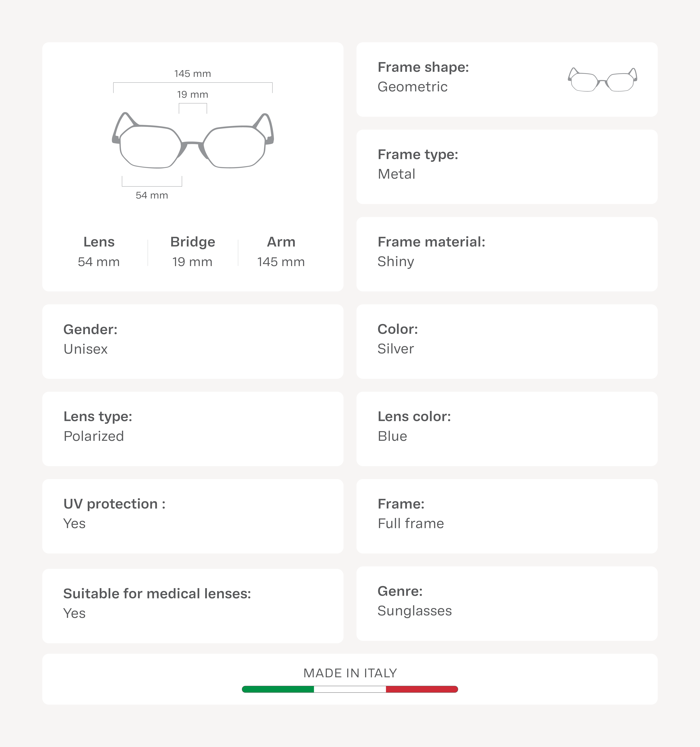Image resolution: width=700 pixels, height=747 pixels.
Task: Click the Metal frame type value
Action: [x=396, y=174]
